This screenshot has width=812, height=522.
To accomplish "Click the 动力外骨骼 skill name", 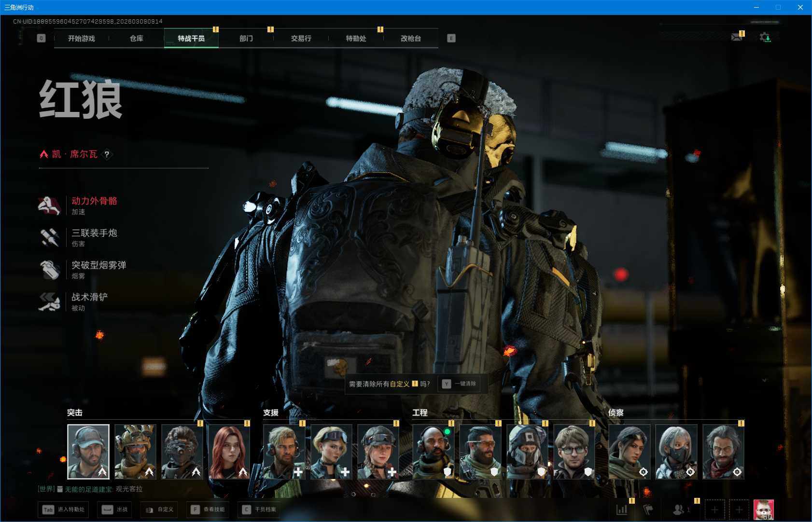I will tap(94, 201).
